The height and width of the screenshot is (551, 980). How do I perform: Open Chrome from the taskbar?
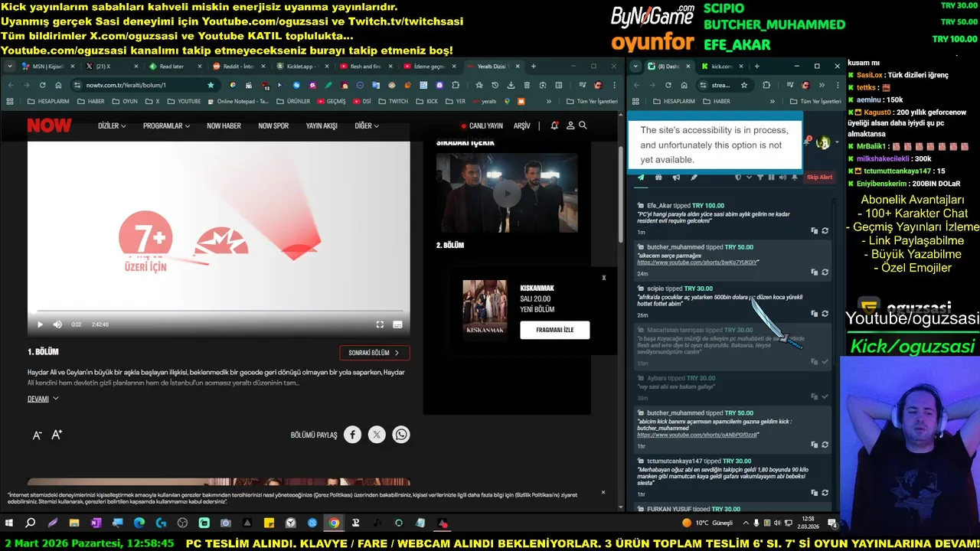point(334,523)
